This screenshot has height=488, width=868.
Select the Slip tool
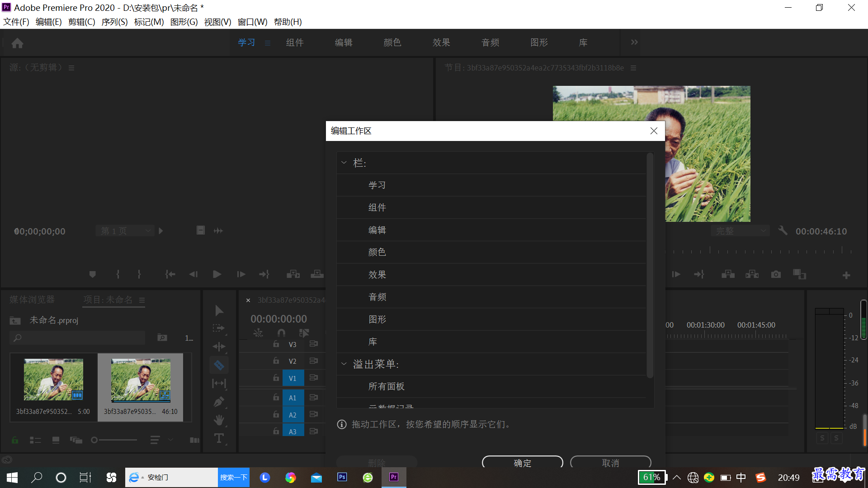point(219,383)
